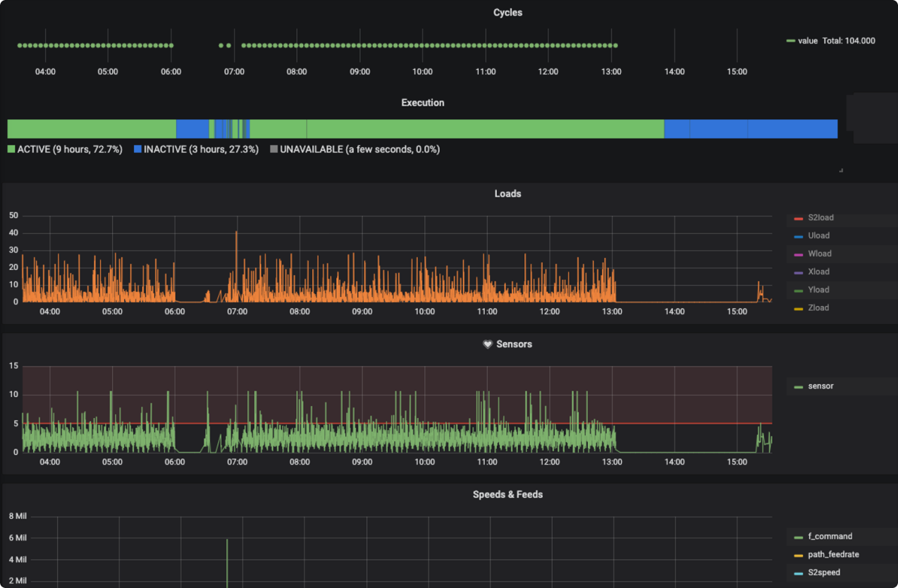Open the Sensors panel title menu
The width and height of the screenshot is (898, 588).
(x=514, y=344)
